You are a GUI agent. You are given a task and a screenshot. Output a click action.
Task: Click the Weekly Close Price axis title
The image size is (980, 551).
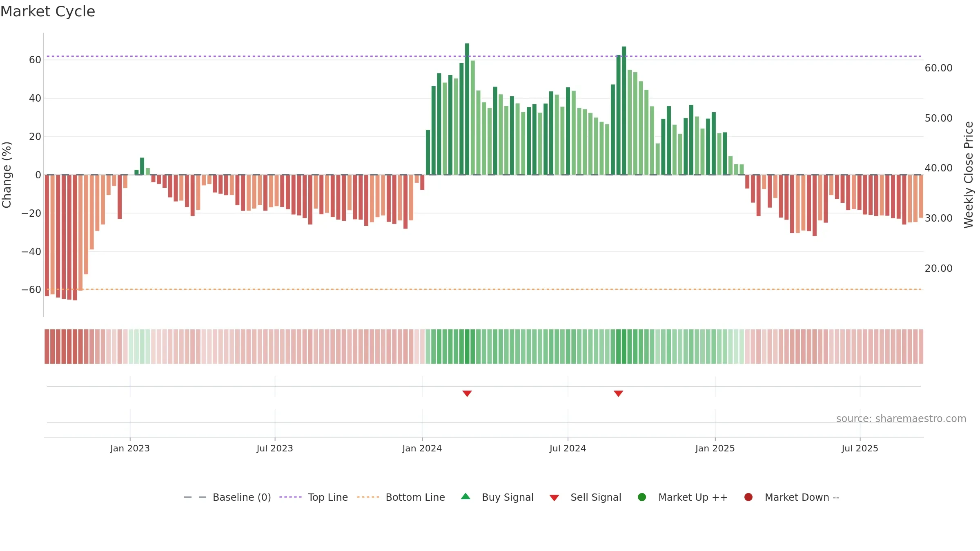click(x=969, y=175)
